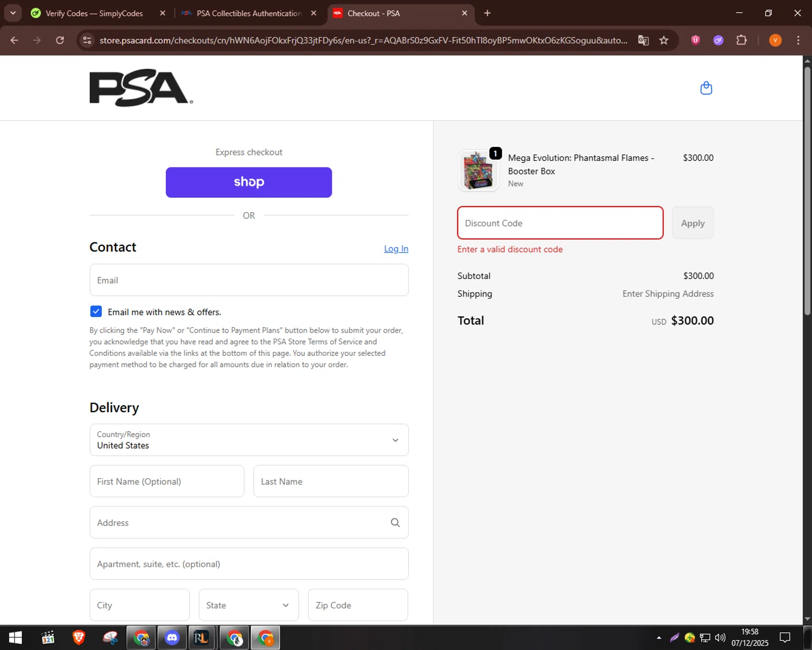Viewport: 812px width, 650px height.
Task: Go forward with the browser forward arrow
Action: [x=37, y=40]
